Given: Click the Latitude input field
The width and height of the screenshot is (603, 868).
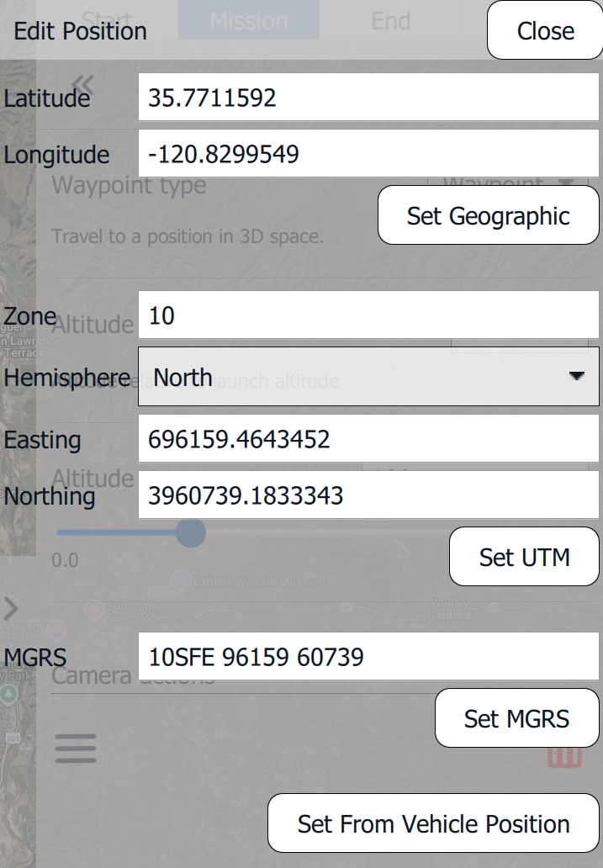Looking at the screenshot, I should click(x=368, y=98).
